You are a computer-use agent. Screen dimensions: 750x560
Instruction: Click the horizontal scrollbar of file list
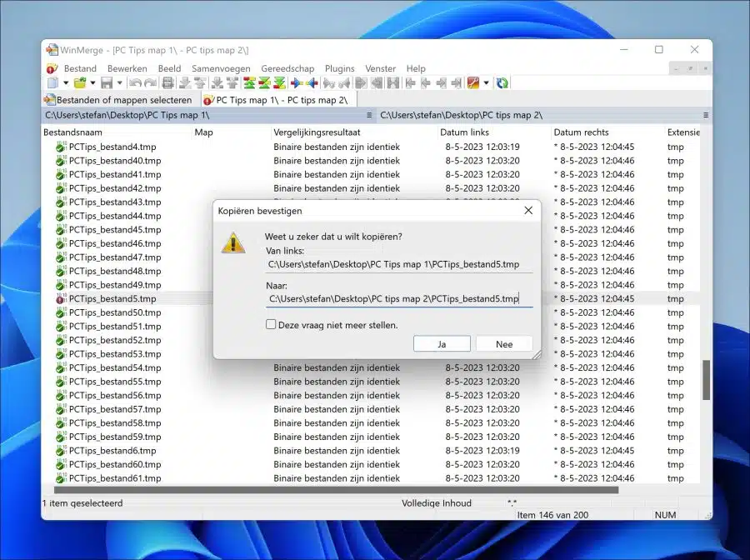pos(336,490)
